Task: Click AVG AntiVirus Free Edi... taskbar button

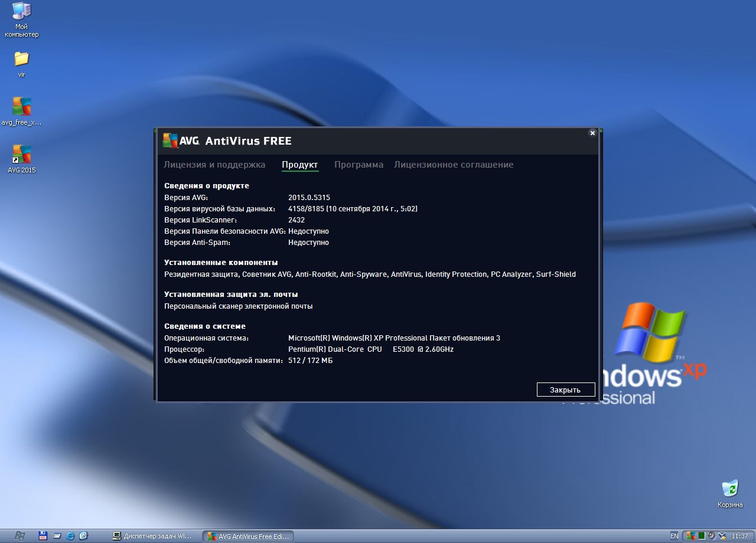Action: point(248,536)
